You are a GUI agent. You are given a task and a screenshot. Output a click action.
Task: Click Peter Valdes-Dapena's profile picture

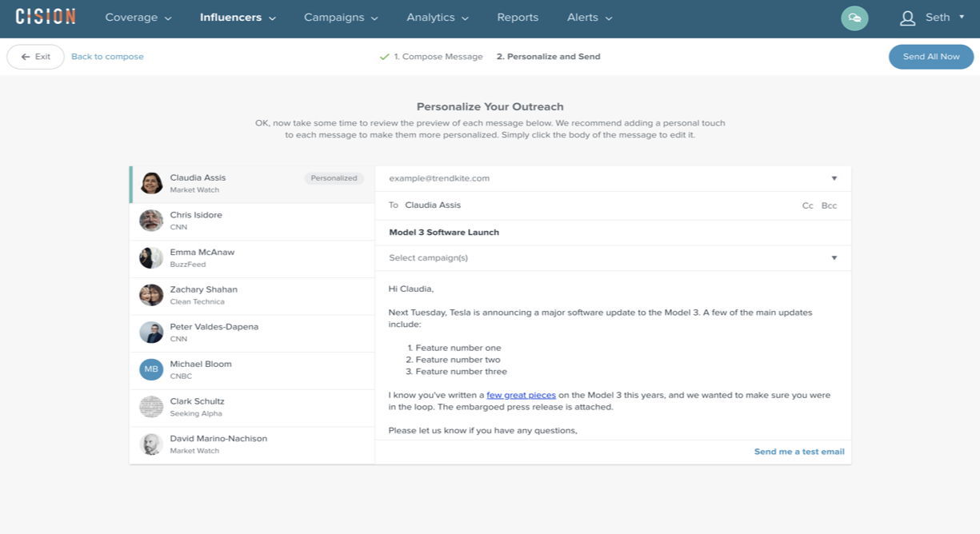tap(151, 333)
